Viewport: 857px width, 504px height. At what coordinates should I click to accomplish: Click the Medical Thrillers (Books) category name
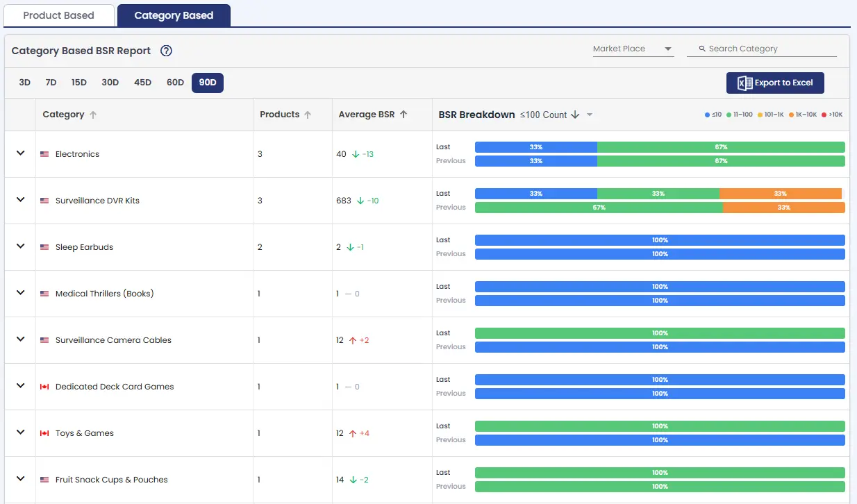pyautogui.click(x=104, y=294)
